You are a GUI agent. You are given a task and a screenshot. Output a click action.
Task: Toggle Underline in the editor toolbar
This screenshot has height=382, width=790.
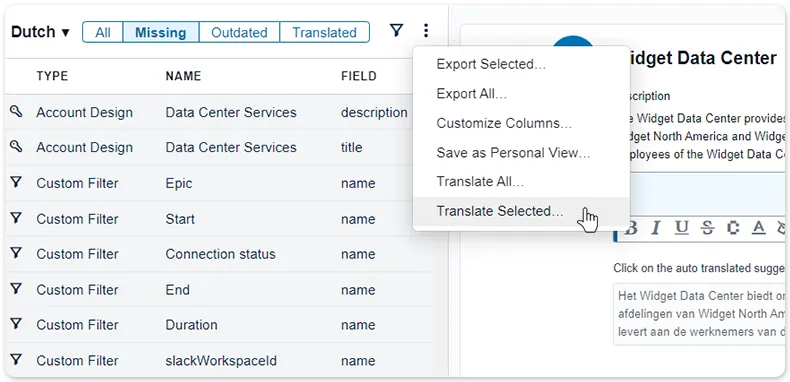(x=682, y=228)
